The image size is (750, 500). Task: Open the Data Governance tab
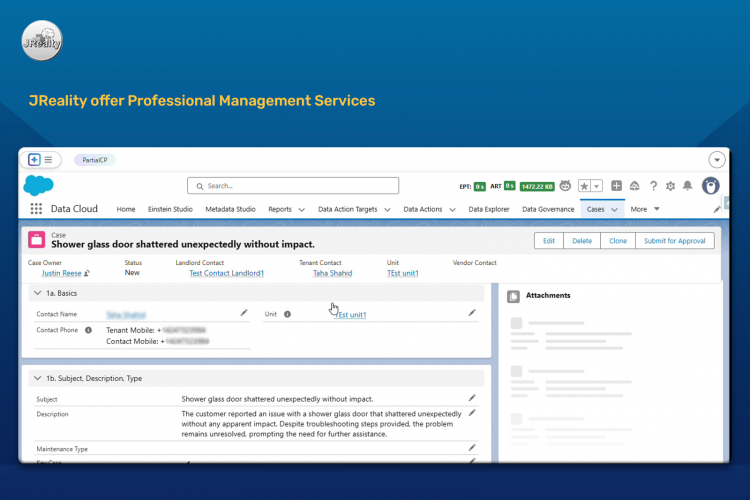pyautogui.click(x=548, y=209)
